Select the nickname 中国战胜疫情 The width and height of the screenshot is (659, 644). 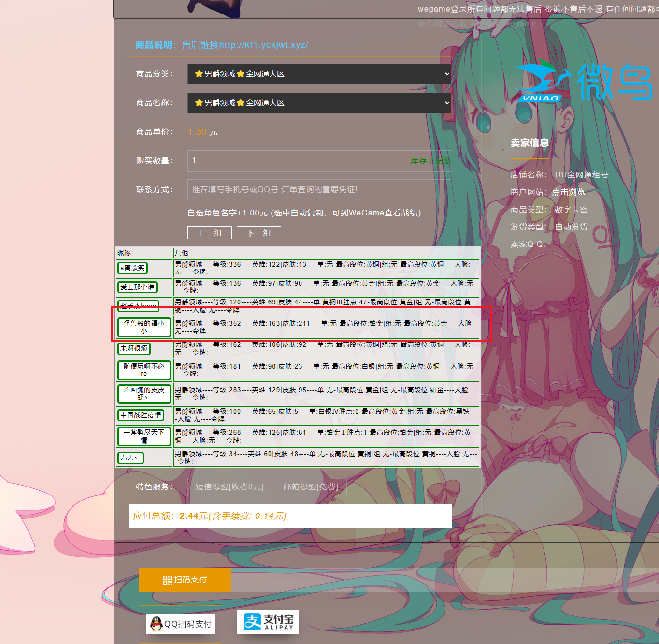[141, 415]
